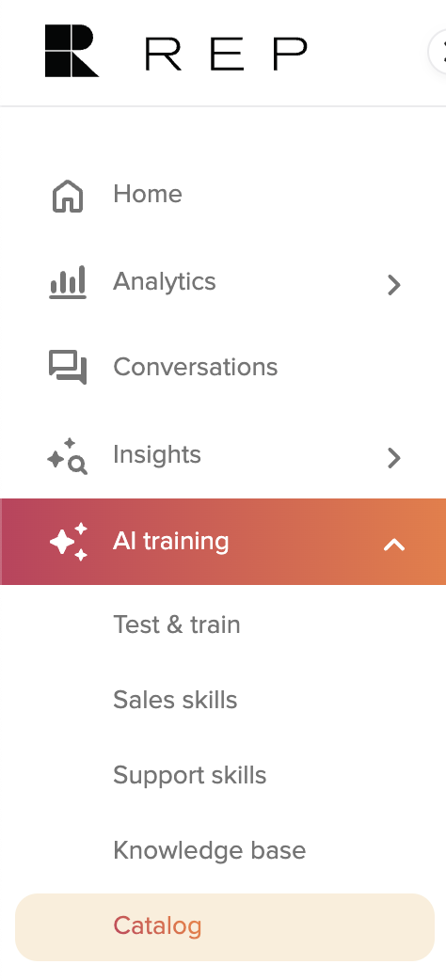Select the AI training label
The height and width of the screenshot is (980, 446).
[170, 541]
